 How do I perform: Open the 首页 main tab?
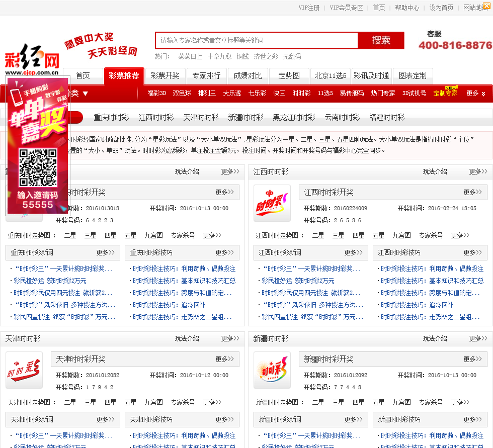[x=83, y=76]
